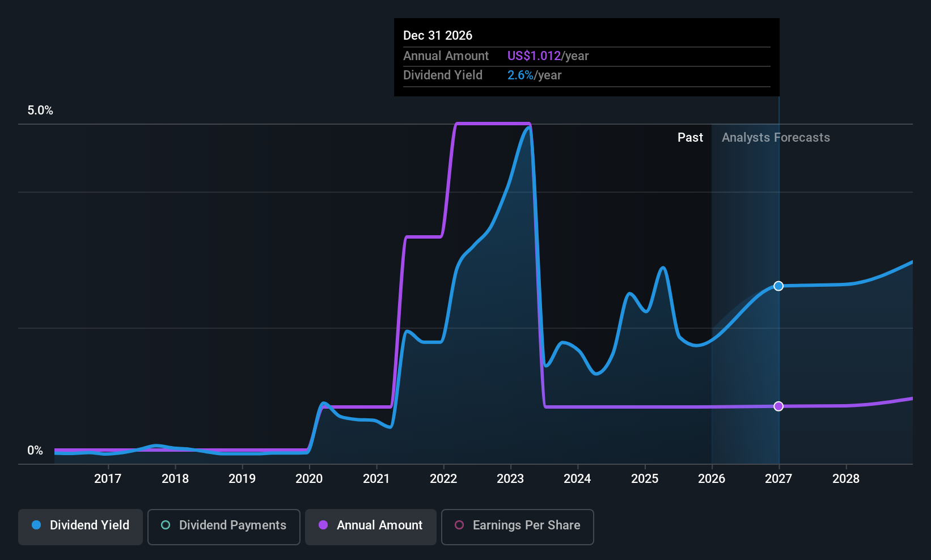
Task: Click the 2020 x-axis year label
Action: pyautogui.click(x=309, y=478)
